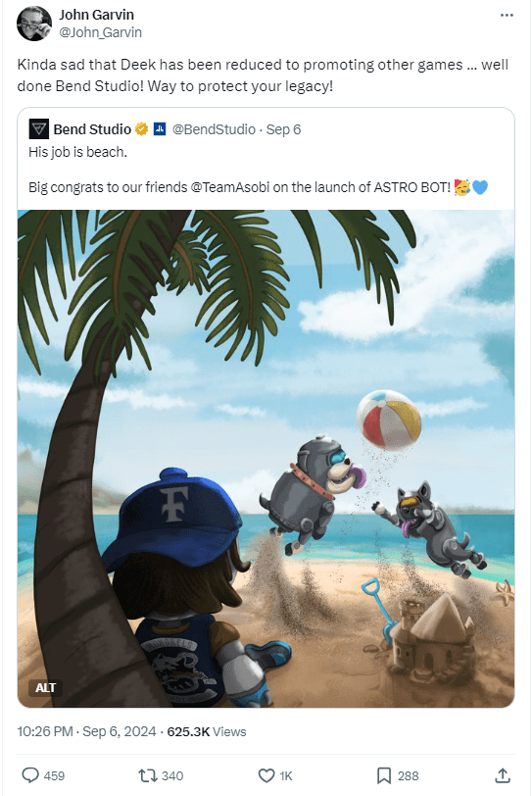This screenshot has width=532, height=796.
Task: Click the reply speech bubble icon
Action: [30, 775]
